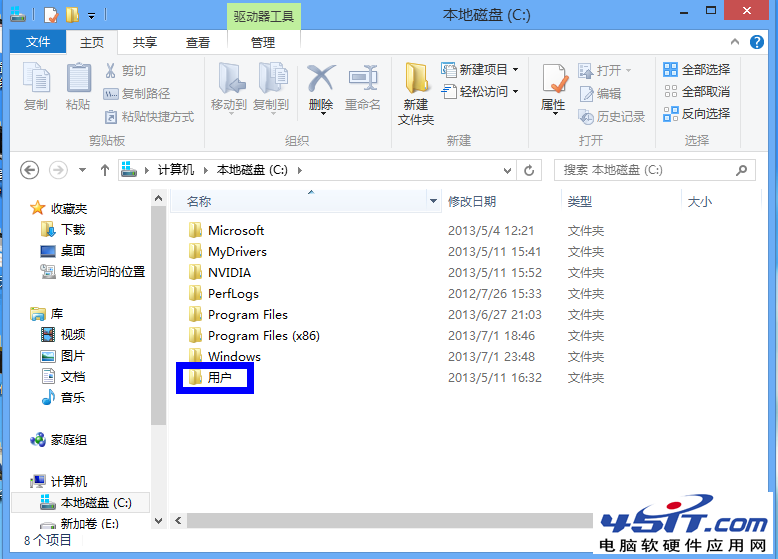Select Videos (视频) library

pyautogui.click(x=63, y=334)
